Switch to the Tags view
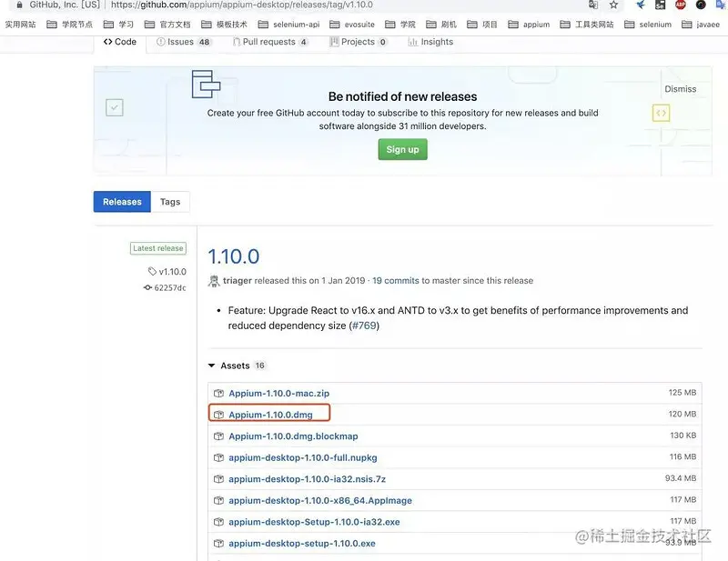The width and height of the screenshot is (728, 561). coord(170,202)
